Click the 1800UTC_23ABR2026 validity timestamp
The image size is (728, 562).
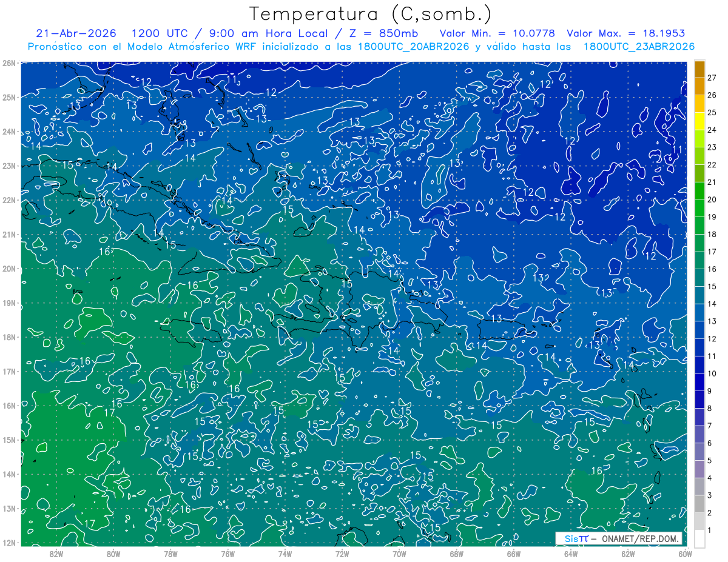639,47
